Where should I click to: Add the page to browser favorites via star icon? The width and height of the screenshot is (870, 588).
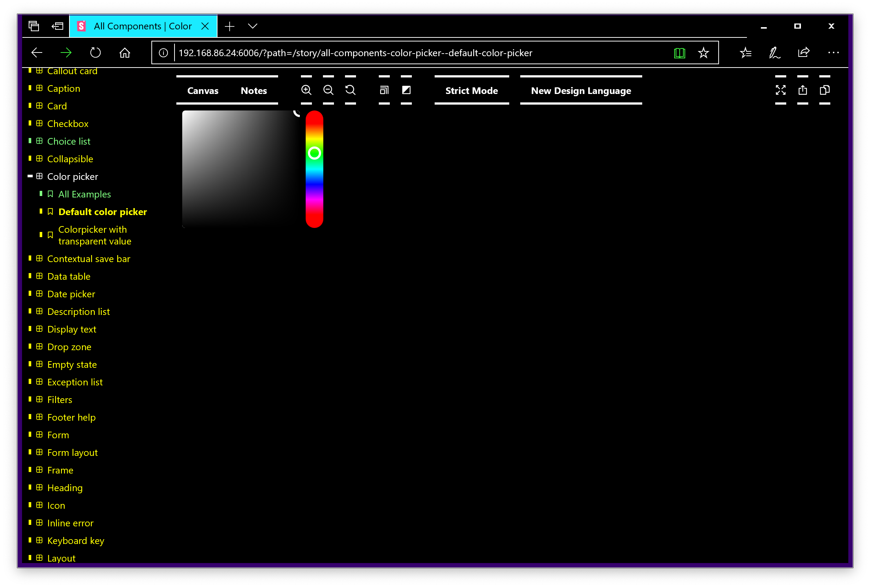pos(704,52)
